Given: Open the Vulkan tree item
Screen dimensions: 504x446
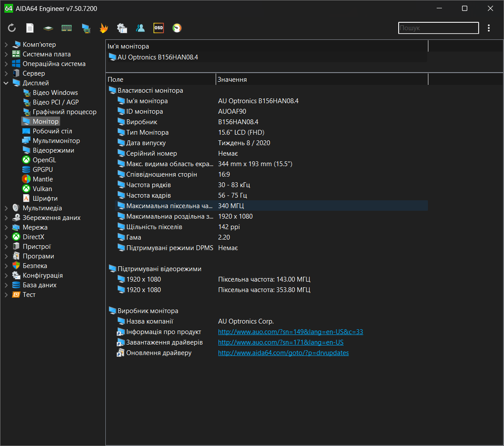Looking at the screenshot, I should click(42, 189).
